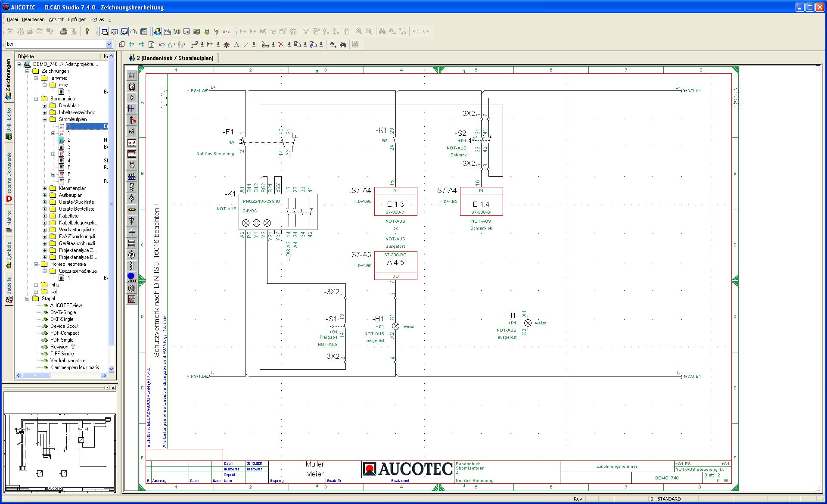Click the red star node icon
Image resolution: width=827 pixels, height=504 pixels.
(x=226, y=44)
